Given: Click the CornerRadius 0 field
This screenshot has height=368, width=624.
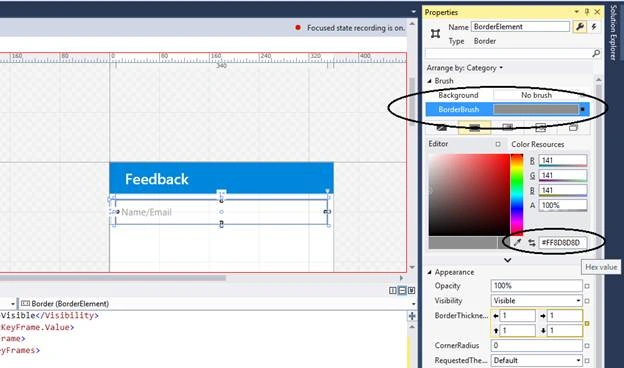Looking at the screenshot, I should 536,346.
